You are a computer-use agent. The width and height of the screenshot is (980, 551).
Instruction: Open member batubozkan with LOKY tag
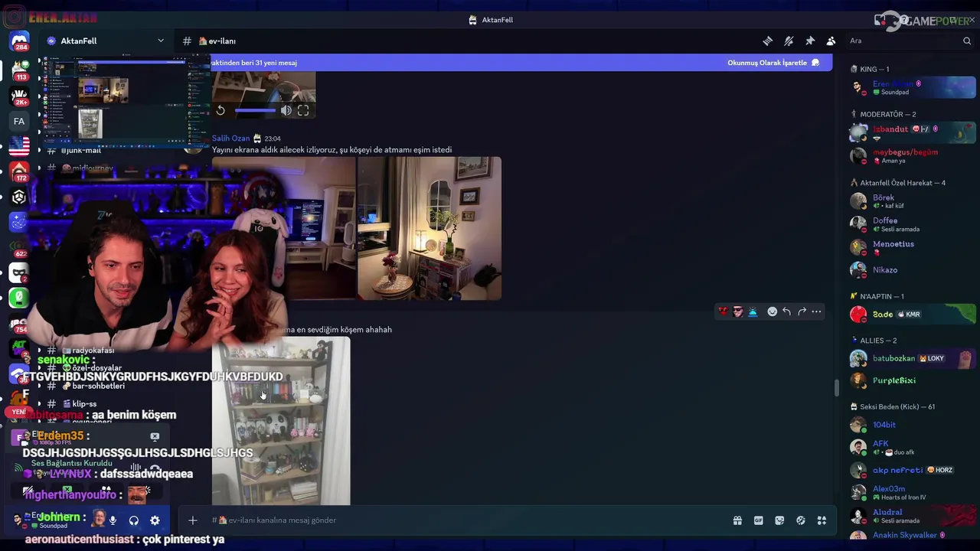coord(913,358)
